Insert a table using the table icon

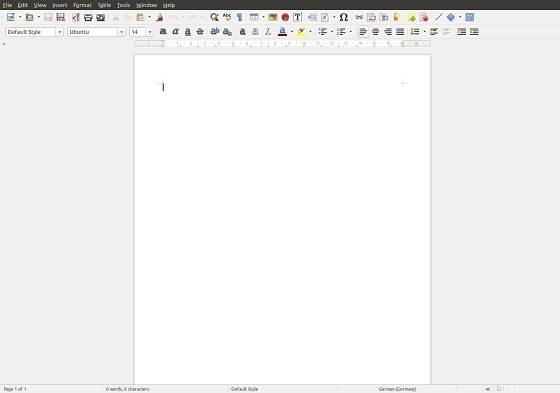[x=254, y=17]
